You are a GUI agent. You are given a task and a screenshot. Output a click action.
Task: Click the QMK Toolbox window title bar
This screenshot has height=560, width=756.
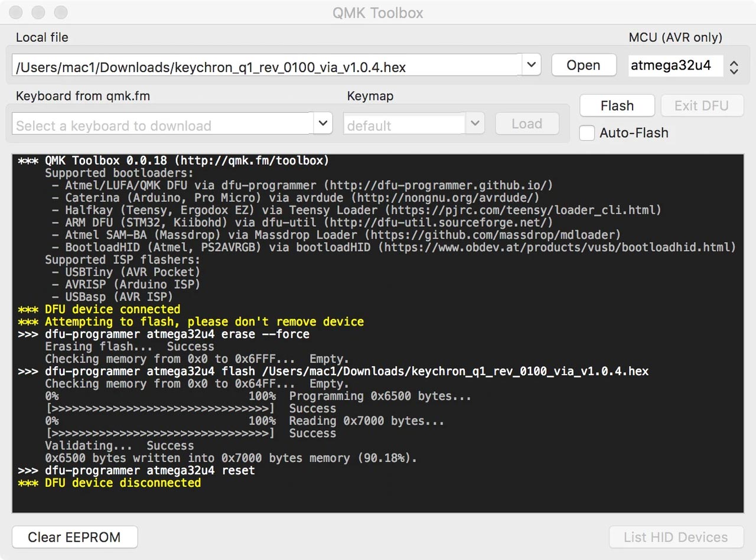coord(378,12)
